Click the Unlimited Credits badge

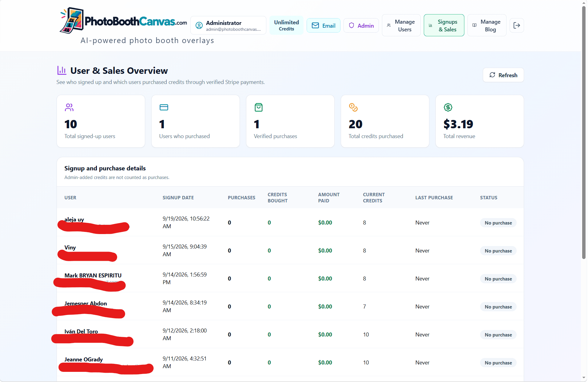286,25
